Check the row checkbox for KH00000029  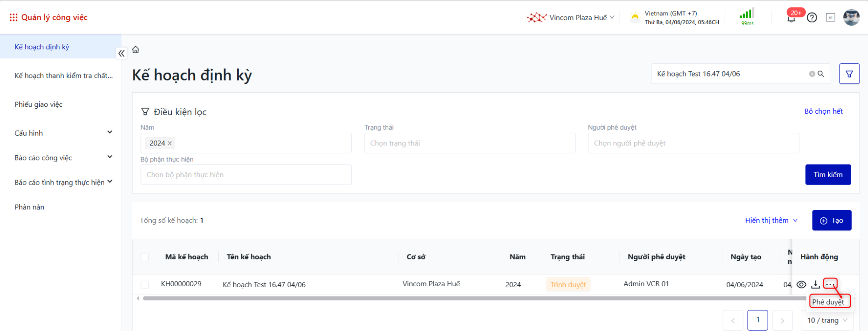click(145, 284)
